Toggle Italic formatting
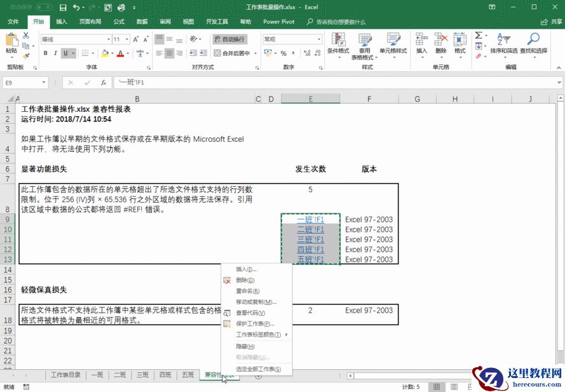565x392 pixels. pyautogui.click(x=55, y=53)
